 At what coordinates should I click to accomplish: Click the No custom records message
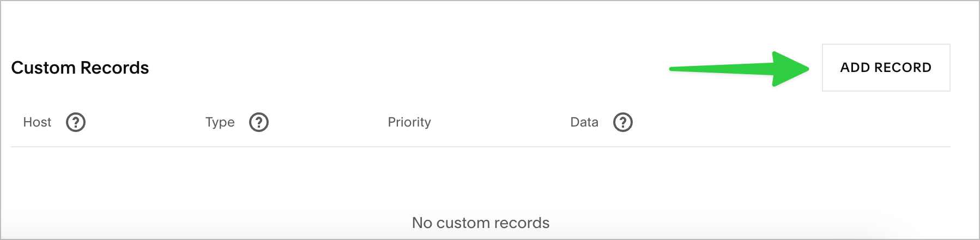[x=481, y=223]
